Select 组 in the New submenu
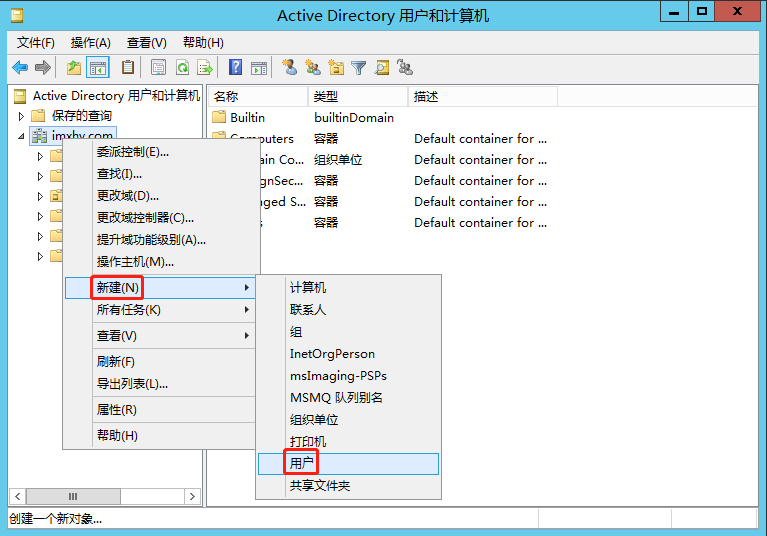This screenshot has height=536, width=767. 348,332
